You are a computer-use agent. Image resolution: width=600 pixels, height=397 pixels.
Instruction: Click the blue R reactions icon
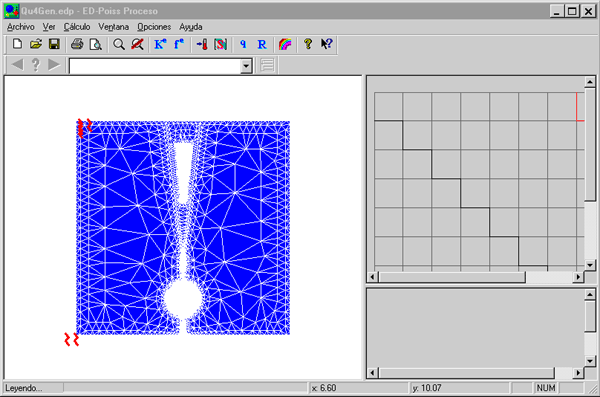262,44
